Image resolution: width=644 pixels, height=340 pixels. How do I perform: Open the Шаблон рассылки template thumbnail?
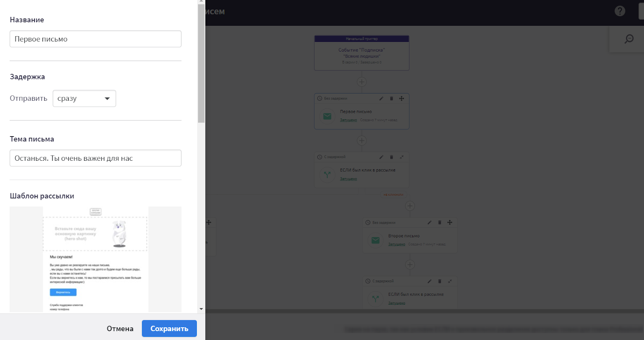click(x=95, y=259)
